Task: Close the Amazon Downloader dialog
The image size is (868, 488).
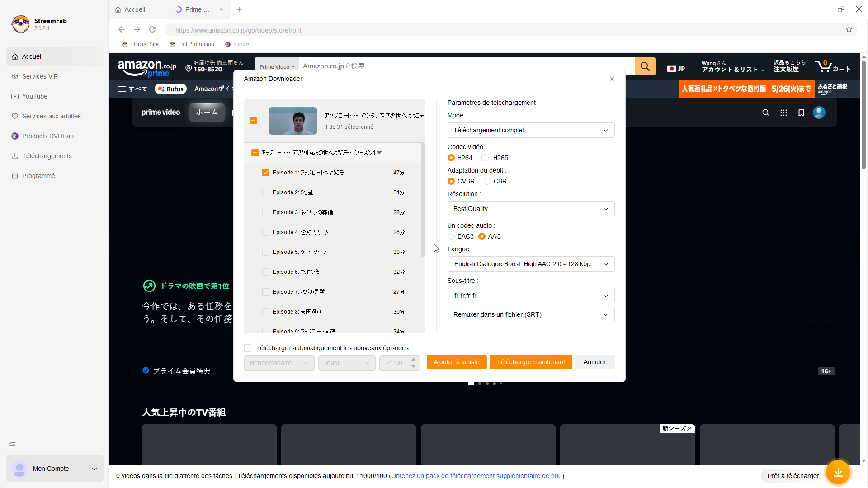Action: pos(612,79)
